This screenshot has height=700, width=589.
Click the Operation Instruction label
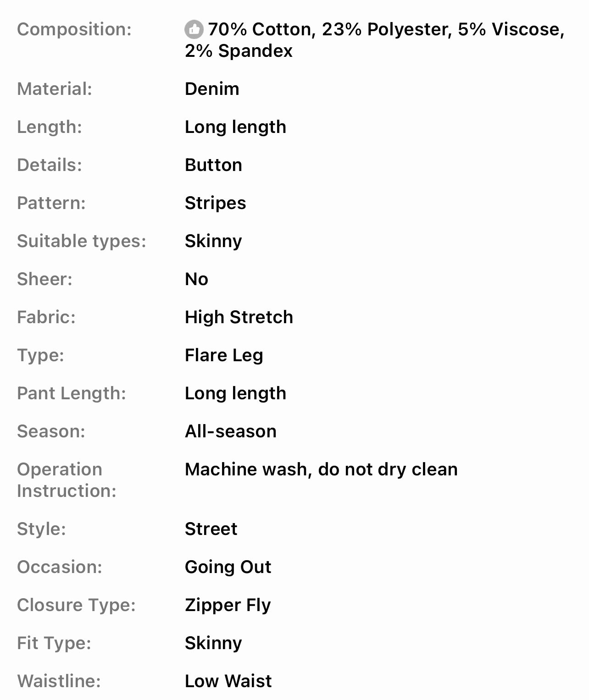(x=67, y=480)
